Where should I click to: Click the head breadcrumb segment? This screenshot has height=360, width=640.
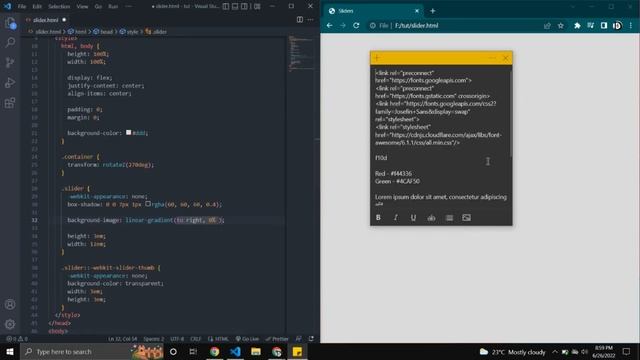tap(103, 31)
